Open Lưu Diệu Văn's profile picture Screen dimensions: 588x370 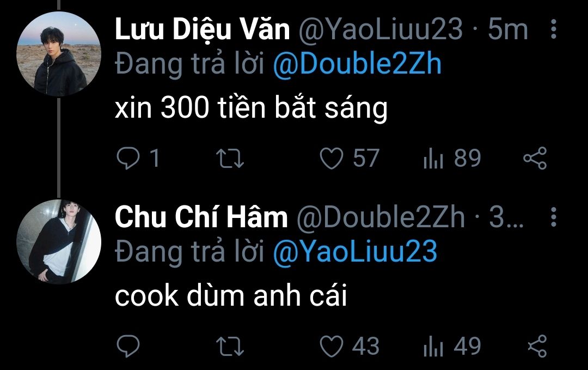click(x=59, y=54)
